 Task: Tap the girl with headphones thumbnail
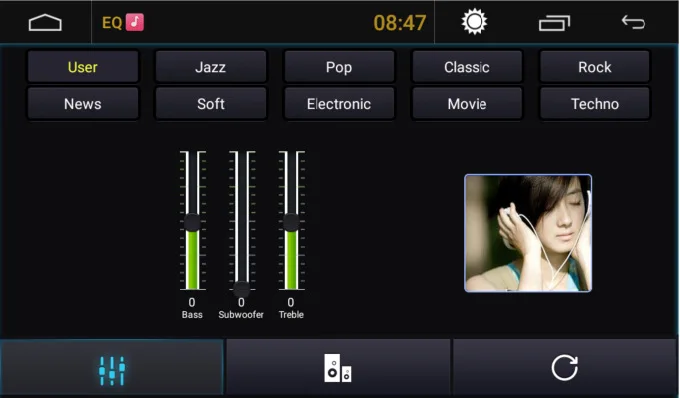pyautogui.click(x=528, y=233)
